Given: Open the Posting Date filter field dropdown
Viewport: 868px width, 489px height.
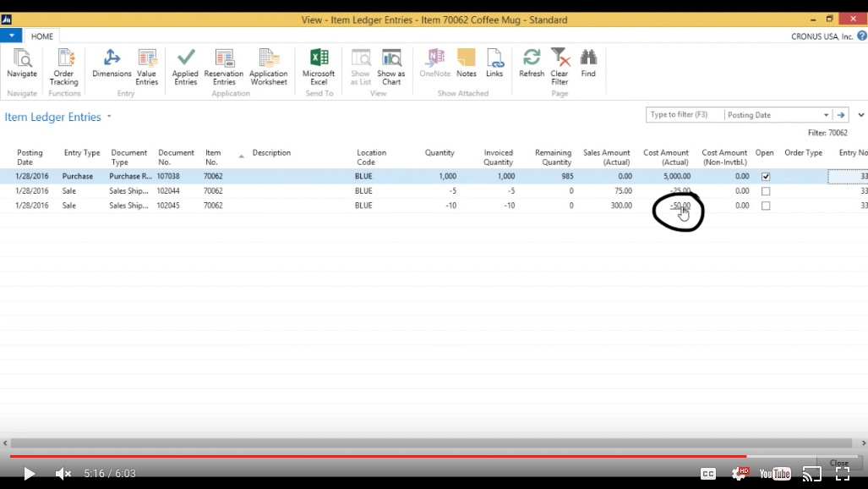Looking at the screenshot, I should tap(826, 115).
